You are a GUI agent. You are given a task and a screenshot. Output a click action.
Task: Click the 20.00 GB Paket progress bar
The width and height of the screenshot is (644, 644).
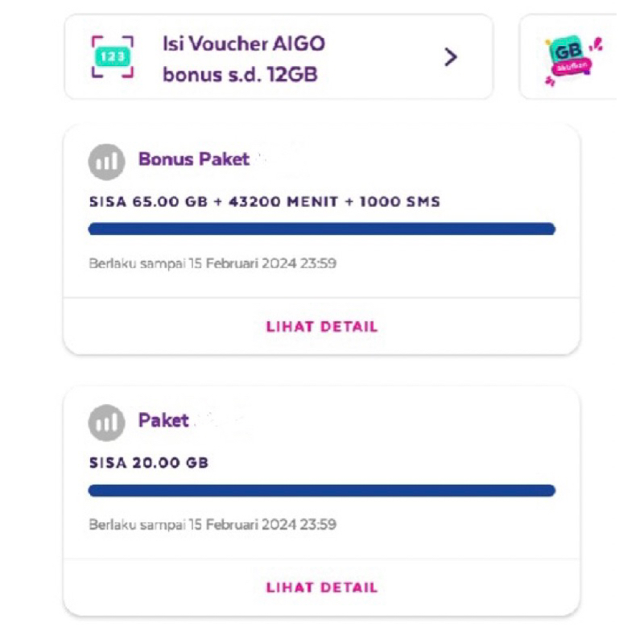coord(321,490)
